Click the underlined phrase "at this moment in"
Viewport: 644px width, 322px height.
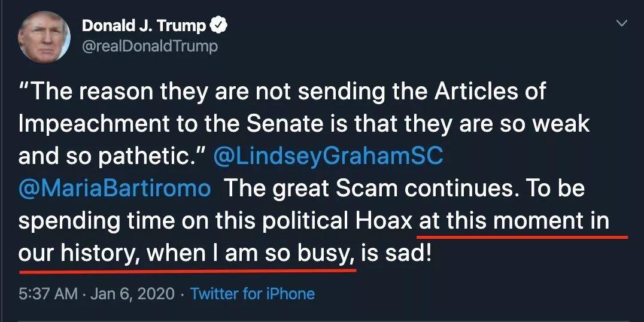514,221
